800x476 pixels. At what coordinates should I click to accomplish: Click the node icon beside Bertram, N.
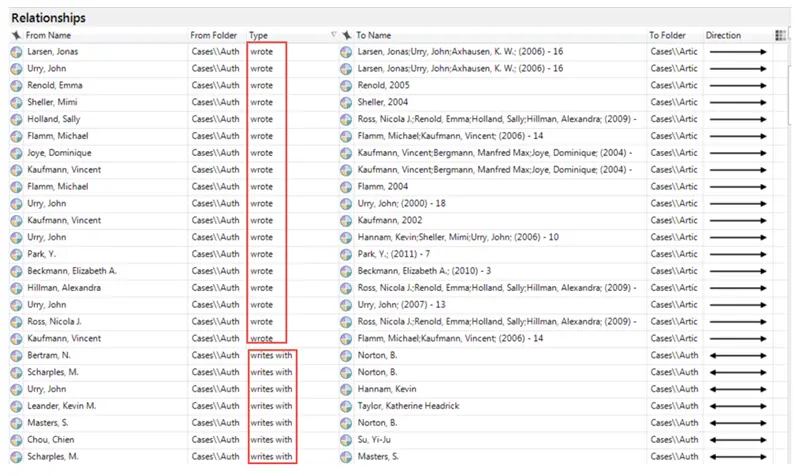click(16, 356)
